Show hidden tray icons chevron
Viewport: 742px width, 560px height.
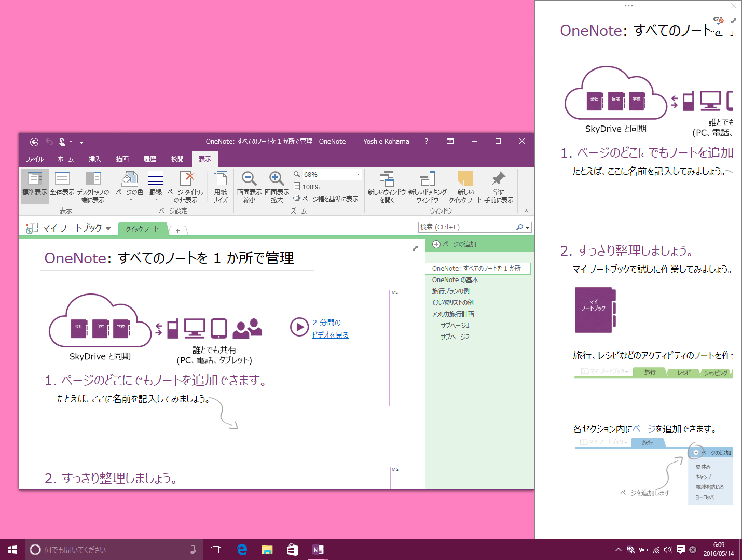coord(618,550)
